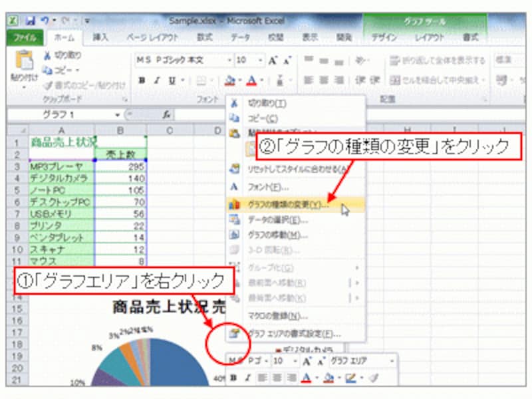The image size is (532, 399).
Task: Click the mini toolbar shape outline pen icon
Action: tap(350, 378)
